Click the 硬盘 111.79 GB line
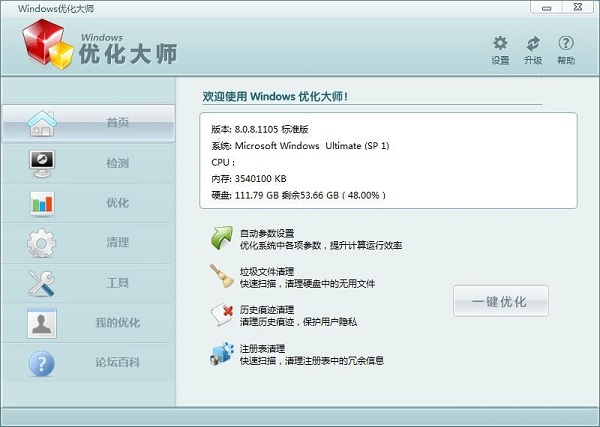The width and height of the screenshot is (600, 427). click(x=298, y=195)
